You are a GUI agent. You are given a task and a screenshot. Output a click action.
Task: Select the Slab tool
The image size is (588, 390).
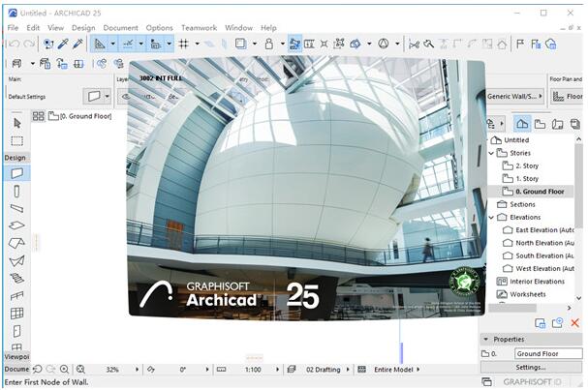click(x=16, y=225)
